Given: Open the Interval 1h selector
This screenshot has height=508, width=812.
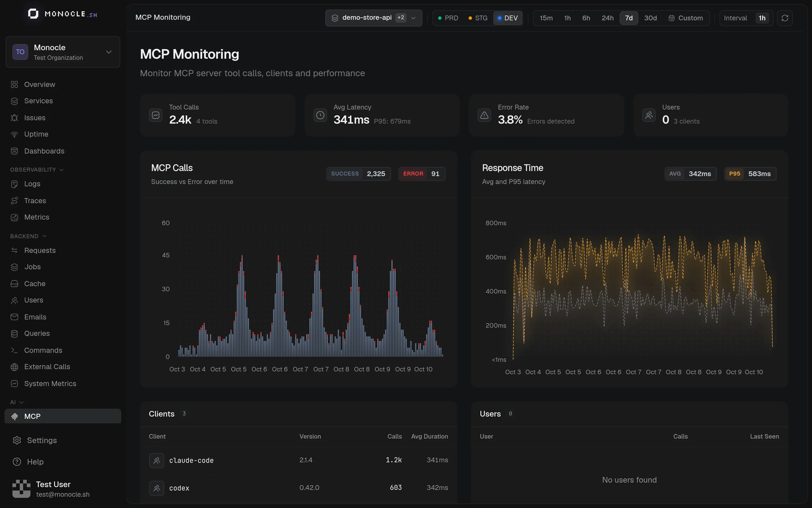Looking at the screenshot, I should click(746, 18).
